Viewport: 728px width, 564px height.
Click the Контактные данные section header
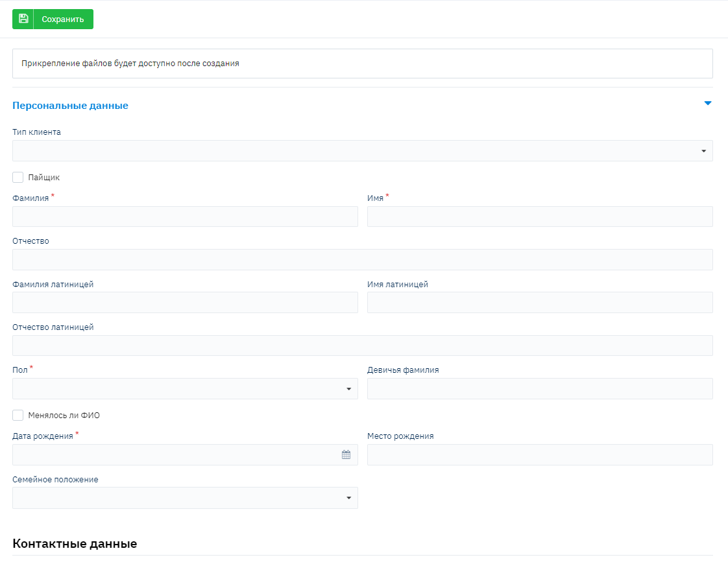pyautogui.click(x=75, y=544)
